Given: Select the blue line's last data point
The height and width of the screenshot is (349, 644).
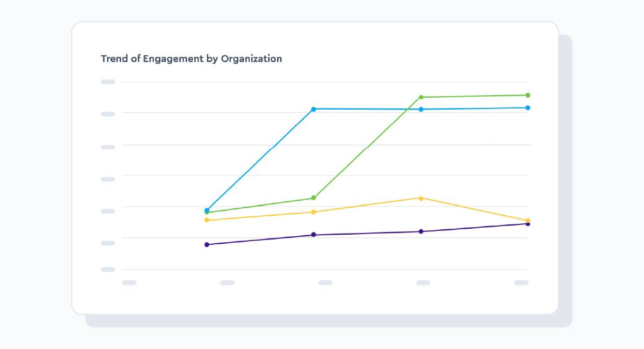Looking at the screenshot, I should point(528,108).
